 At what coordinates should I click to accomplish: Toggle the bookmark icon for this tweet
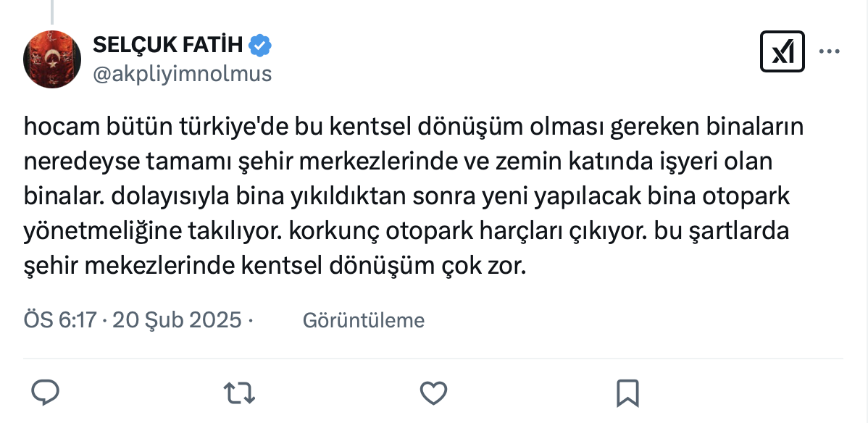pos(627,393)
